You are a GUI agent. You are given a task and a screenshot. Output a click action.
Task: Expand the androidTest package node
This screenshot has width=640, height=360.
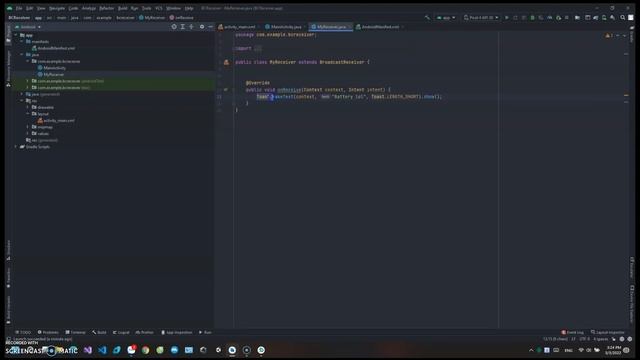click(x=28, y=81)
